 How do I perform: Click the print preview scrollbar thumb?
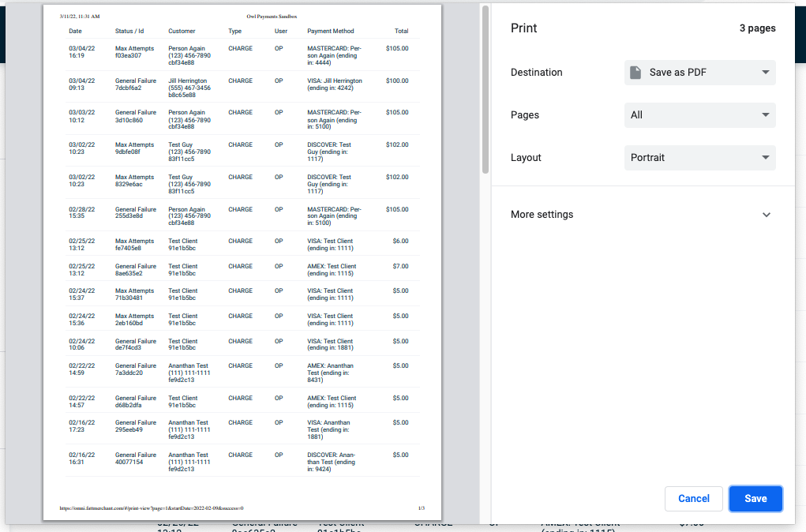pos(485,89)
